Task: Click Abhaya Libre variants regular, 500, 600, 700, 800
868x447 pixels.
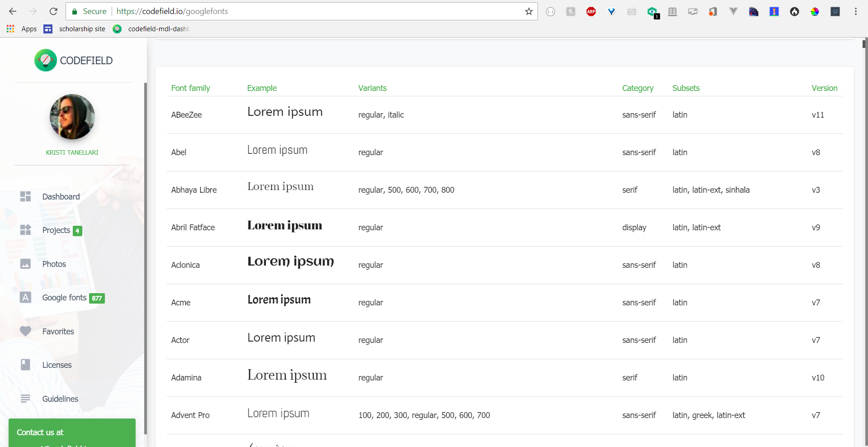Action: 406,190
